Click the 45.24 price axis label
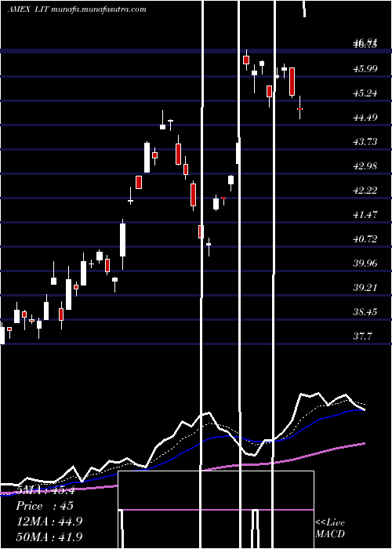Image resolution: width=392 pixels, height=549 pixels. click(365, 93)
